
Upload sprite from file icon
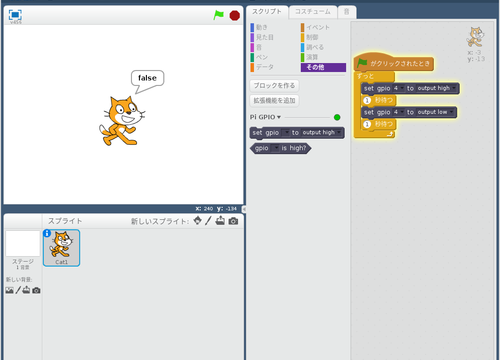point(220,221)
